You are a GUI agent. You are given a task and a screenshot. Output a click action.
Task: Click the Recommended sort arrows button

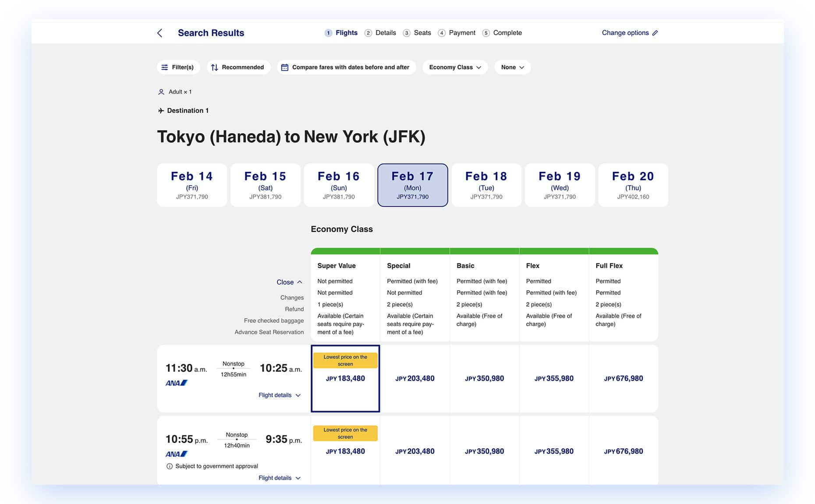(214, 67)
